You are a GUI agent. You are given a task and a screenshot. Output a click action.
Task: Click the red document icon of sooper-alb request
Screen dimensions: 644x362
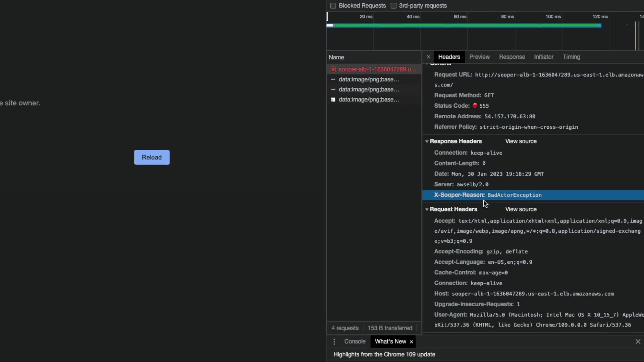pyautogui.click(x=333, y=69)
